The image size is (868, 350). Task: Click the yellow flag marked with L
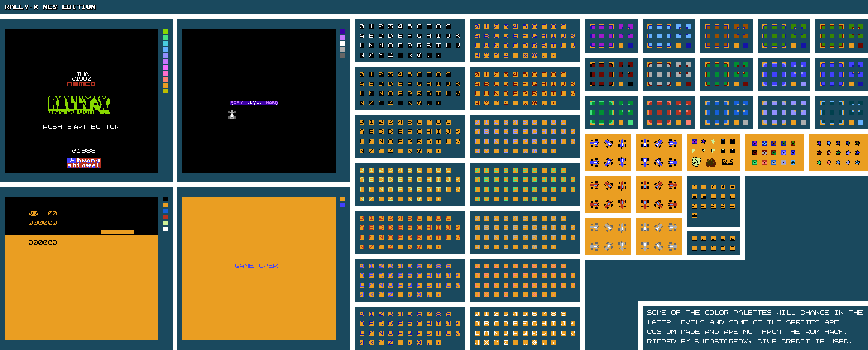[x=713, y=150]
